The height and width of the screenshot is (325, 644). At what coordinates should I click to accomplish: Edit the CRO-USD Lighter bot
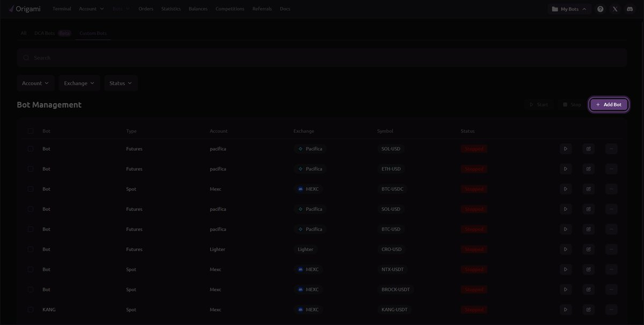588,249
